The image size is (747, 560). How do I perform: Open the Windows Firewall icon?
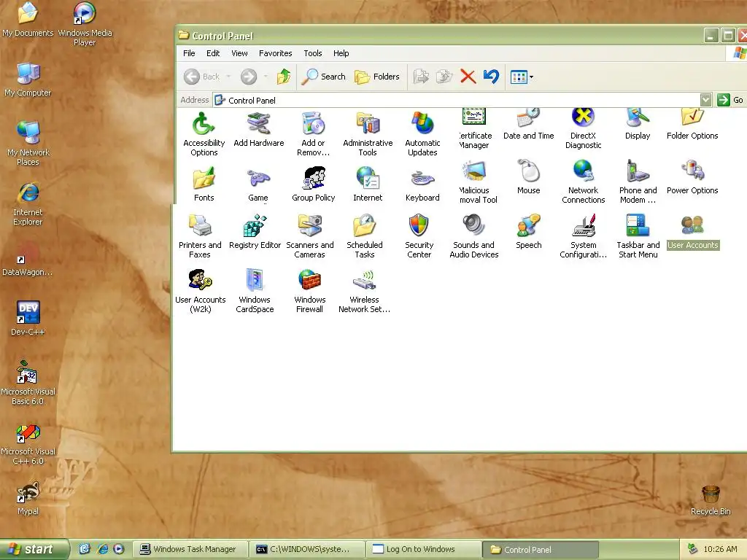click(309, 291)
